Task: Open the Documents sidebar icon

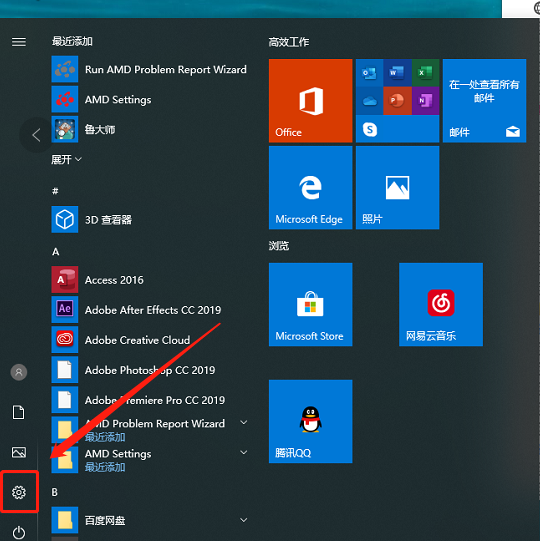Action: tap(19, 412)
